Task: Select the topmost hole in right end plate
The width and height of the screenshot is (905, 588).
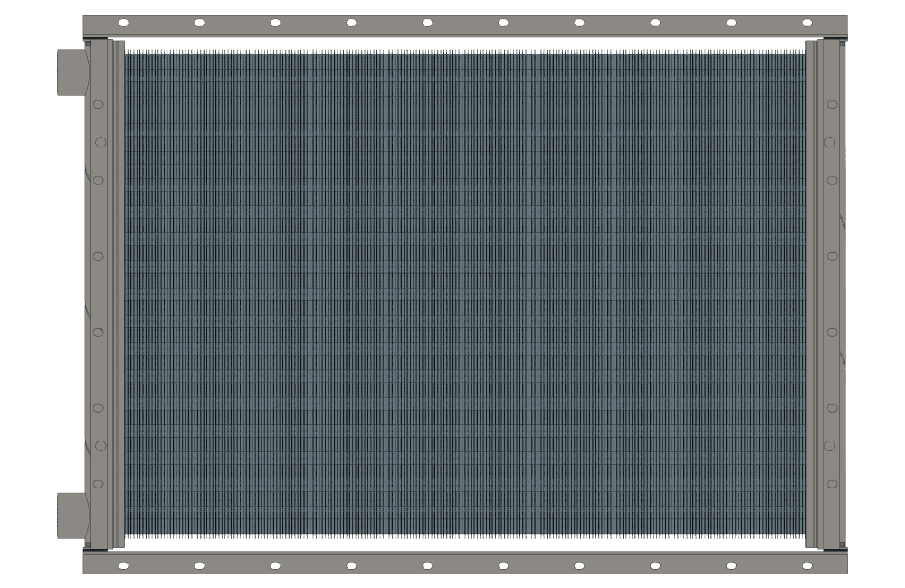Action: [832, 104]
